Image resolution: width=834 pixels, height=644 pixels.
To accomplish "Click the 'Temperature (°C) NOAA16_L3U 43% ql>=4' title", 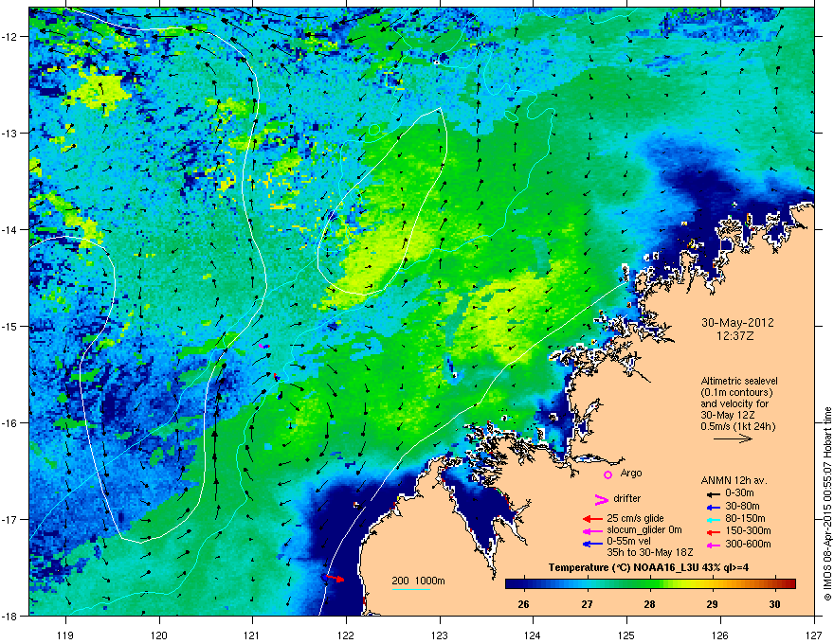I will [648, 567].
